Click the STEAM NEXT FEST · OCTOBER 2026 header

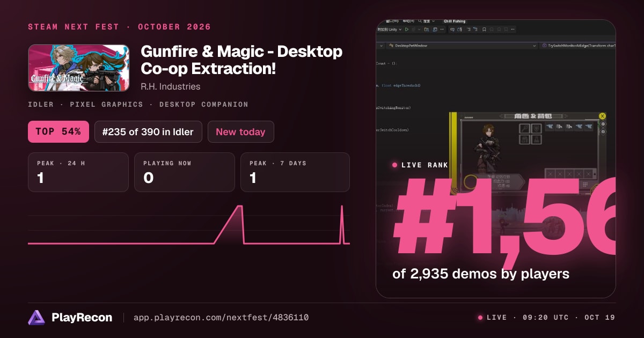pos(119,27)
